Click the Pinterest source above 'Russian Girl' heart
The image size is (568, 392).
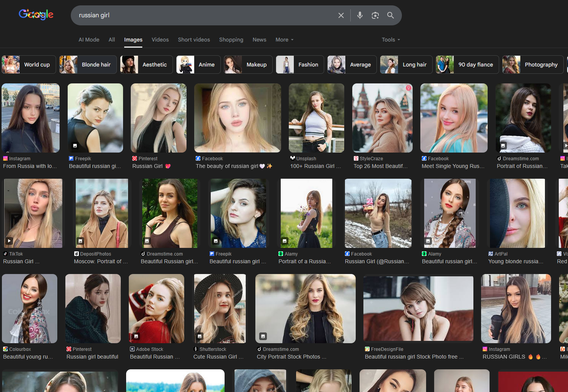145,158
